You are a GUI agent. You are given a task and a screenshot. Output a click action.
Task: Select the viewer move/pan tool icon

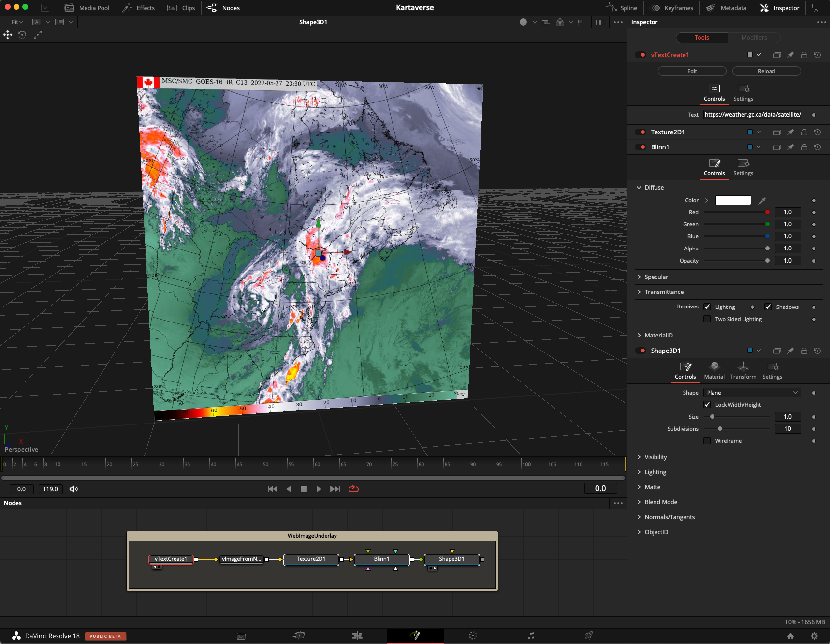point(8,35)
